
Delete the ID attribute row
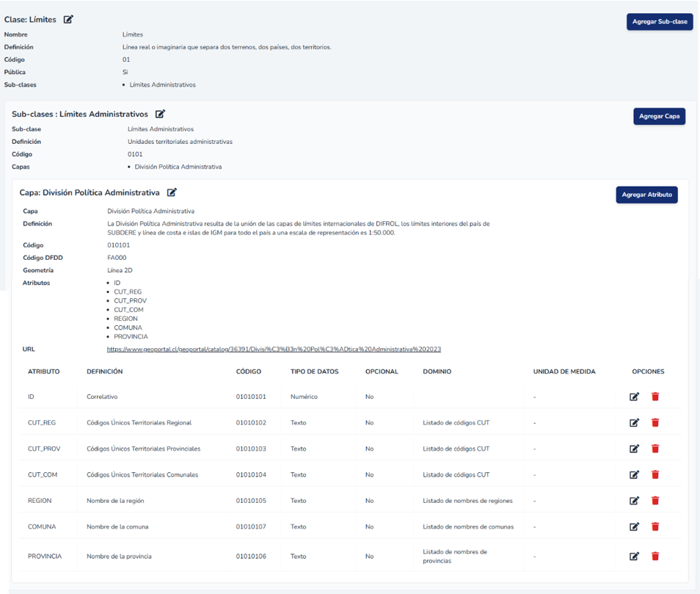pos(655,396)
